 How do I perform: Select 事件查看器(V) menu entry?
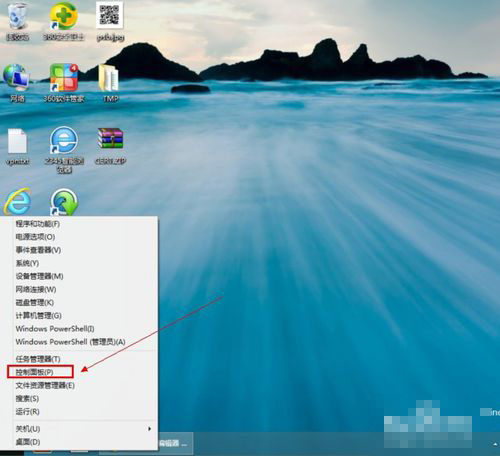pos(38,250)
